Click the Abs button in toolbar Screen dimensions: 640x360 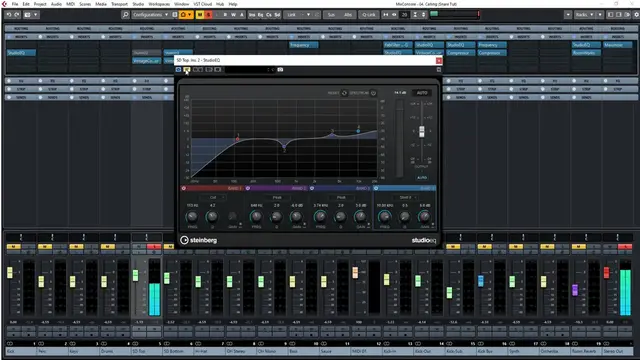[348, 15]
